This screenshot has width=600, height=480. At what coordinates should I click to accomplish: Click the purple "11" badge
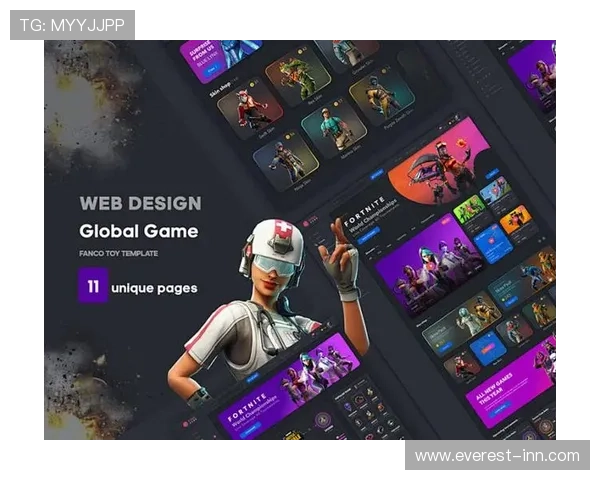[92, 288]
